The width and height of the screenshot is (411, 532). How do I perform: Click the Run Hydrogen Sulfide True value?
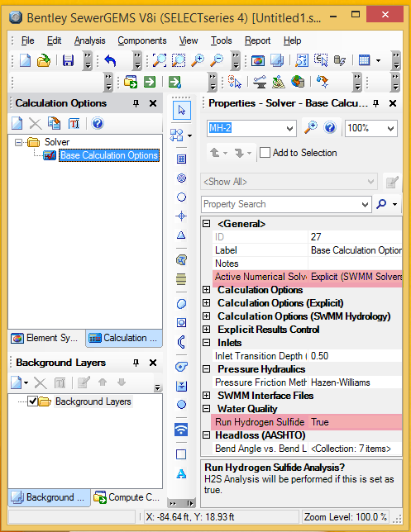click(356, 422)
